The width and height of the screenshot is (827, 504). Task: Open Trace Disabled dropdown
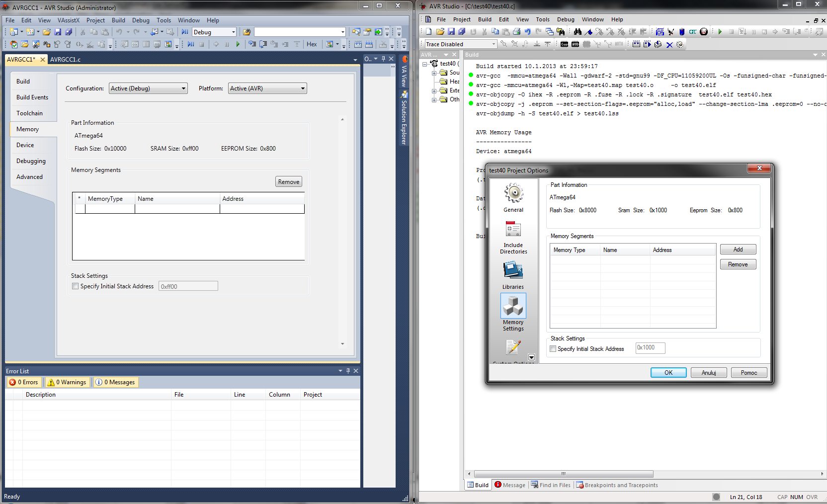[x=461, y=44]
